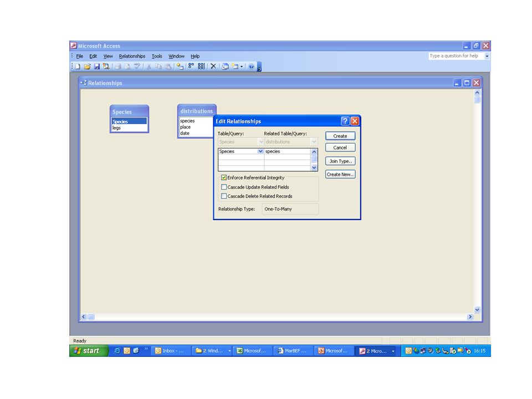Viewport: 532px width, 399px height.
Task: Click the Cut scissors icon
Action: 149,66
